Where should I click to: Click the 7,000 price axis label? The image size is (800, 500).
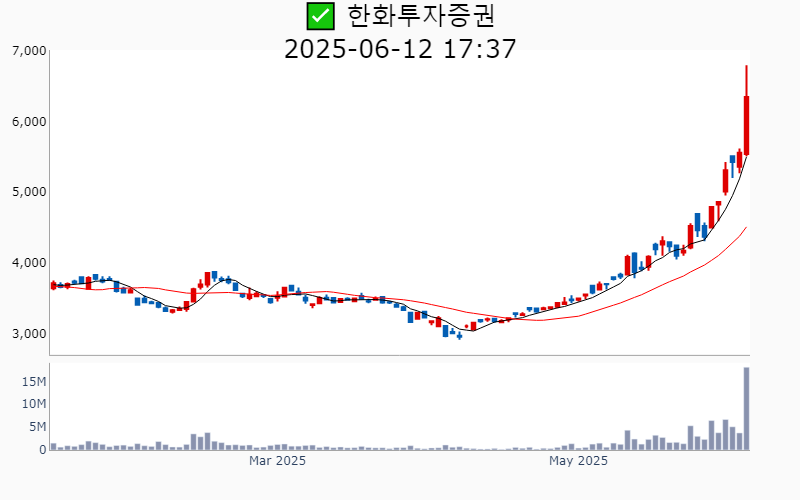[x=29, y=51]
